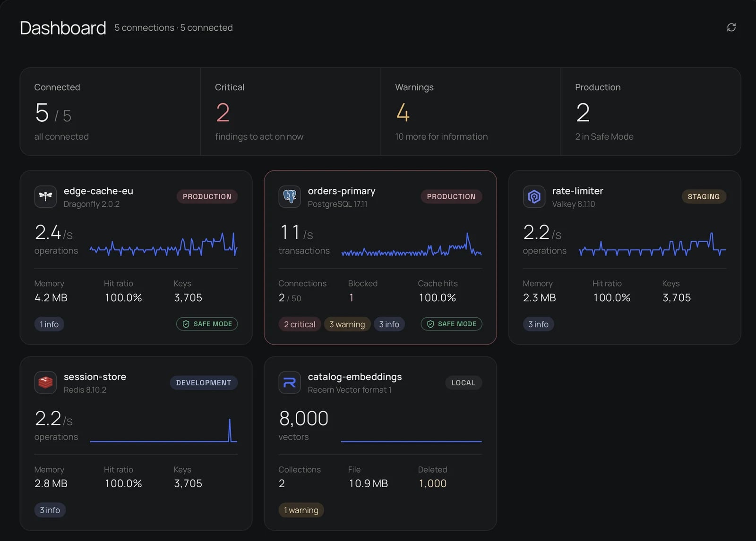Click the refresh icon in the dashboard header
Viewport: 756px width, 541px height.
(x=731, y=27)
